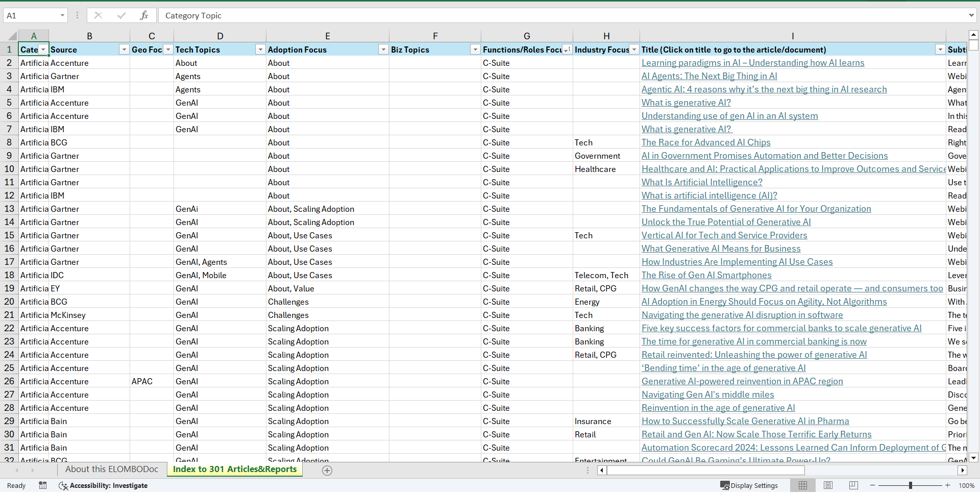980x493 pixels.
Task: Open Adoption Focus filter dropdown
Action: point(383,50)
